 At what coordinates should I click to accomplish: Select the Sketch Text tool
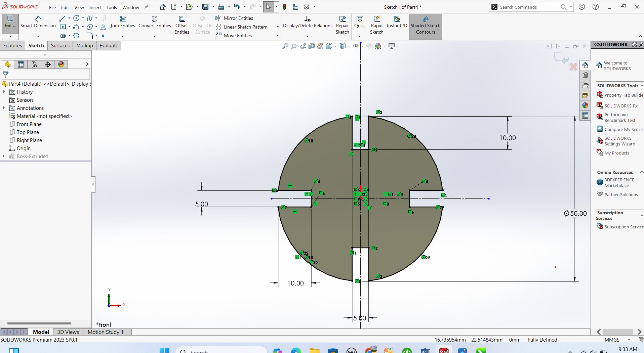click(x=103, y=27)
